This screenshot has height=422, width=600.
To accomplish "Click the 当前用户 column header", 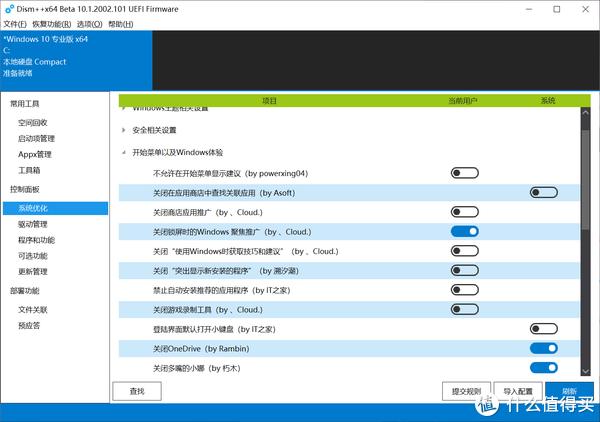I will 463,101.
